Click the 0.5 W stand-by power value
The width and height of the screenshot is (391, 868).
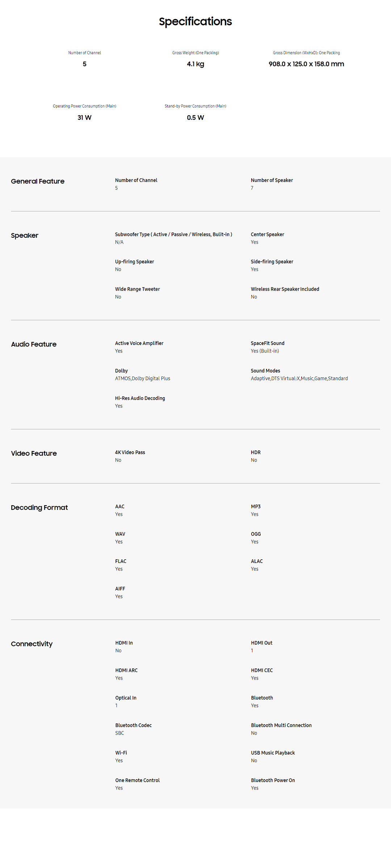point(195,118)
